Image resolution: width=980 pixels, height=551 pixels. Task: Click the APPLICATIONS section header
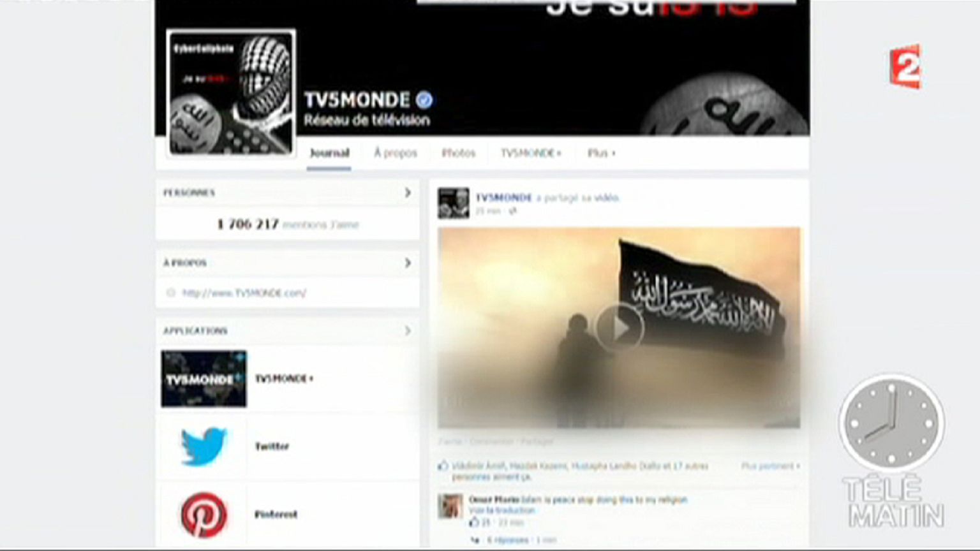point(195,330)
